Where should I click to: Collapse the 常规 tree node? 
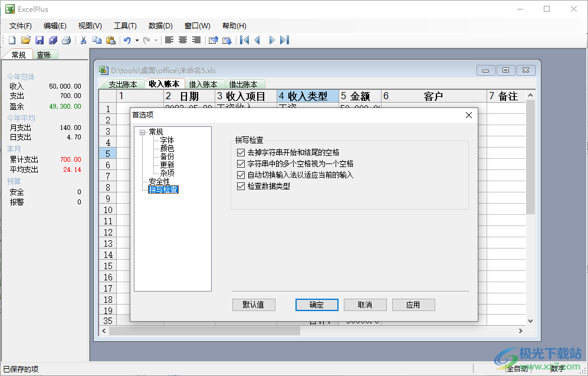(143, 132)
